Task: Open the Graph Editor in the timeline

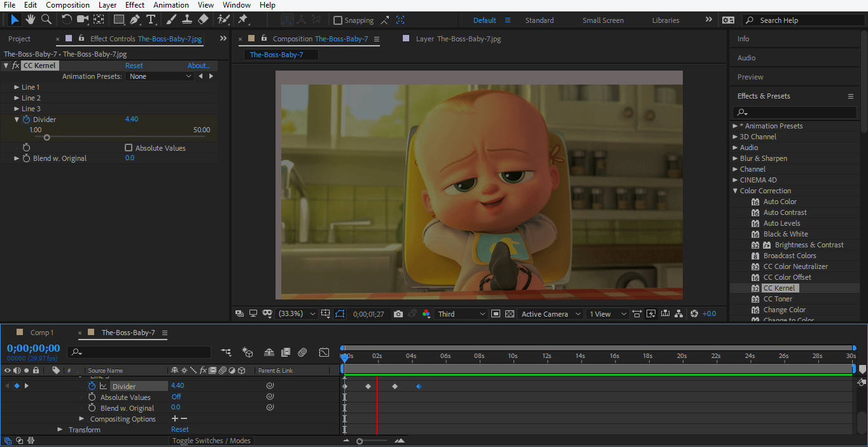Action: (324, 352)
